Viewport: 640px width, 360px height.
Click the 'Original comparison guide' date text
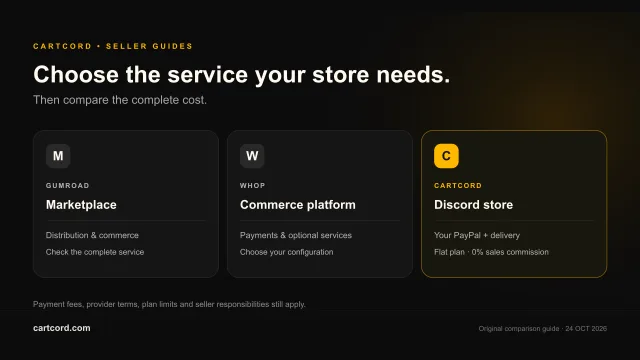543,329
